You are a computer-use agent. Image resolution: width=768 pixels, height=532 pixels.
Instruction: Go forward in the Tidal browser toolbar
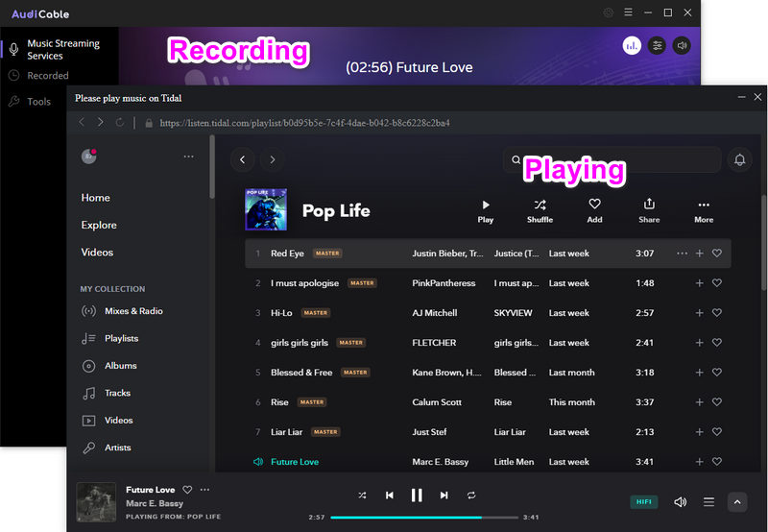(101, 122)
